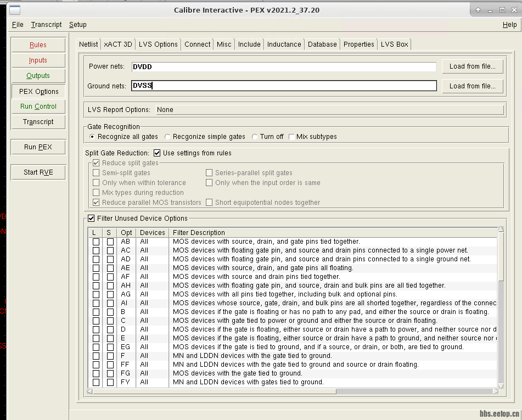The height and width of the screenshot is (420, 522).
Task: Check the S box for filter AD
Action: point(110,259)
